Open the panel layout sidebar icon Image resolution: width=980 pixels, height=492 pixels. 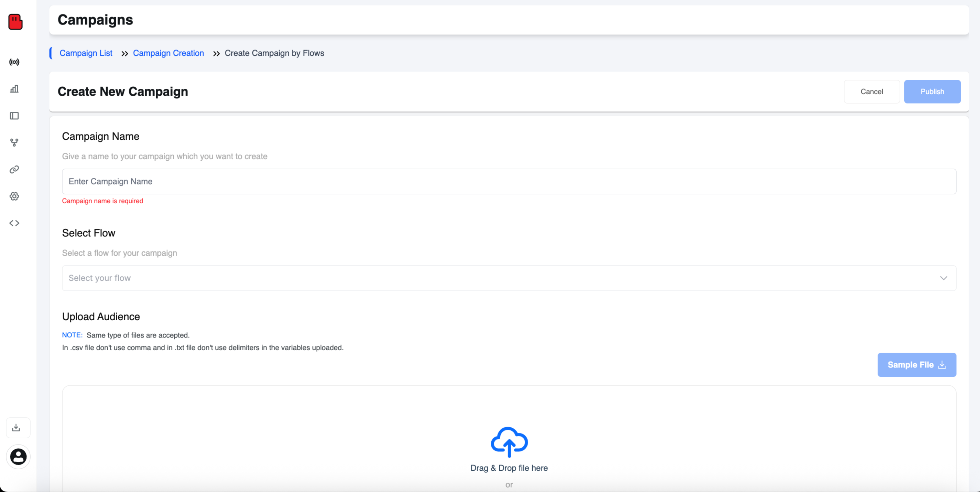click(x=14, y=116)
